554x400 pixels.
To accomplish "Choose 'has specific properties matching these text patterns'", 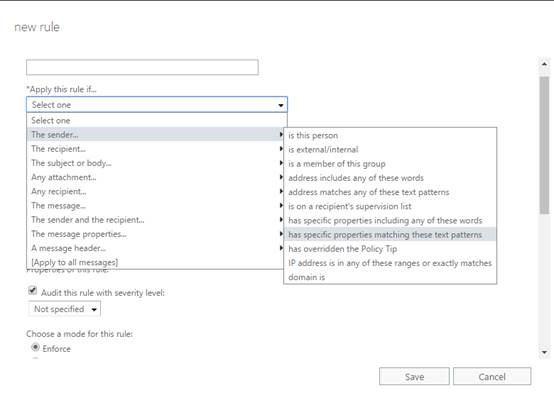I will tap(390, 235).
